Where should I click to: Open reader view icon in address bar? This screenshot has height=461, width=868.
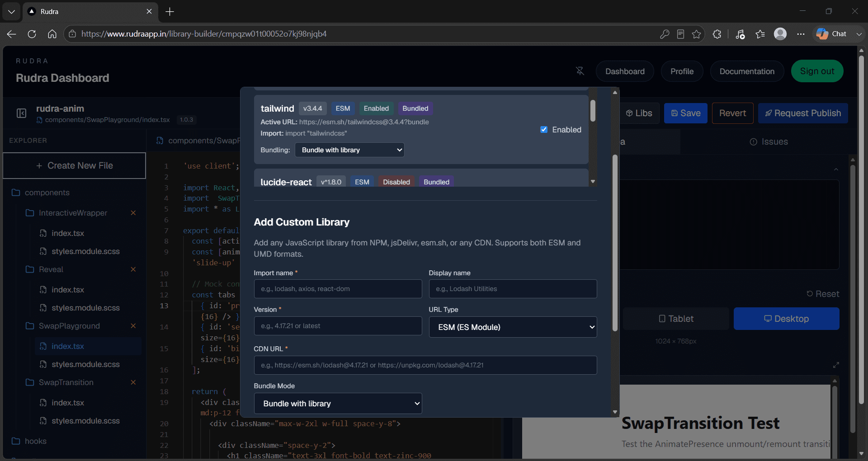pyautogui.click(x=680, y=34)
